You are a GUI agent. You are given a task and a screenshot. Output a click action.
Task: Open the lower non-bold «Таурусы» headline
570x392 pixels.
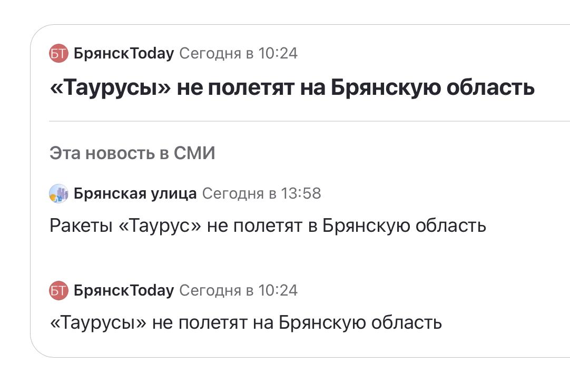click(x=245, y=322)
